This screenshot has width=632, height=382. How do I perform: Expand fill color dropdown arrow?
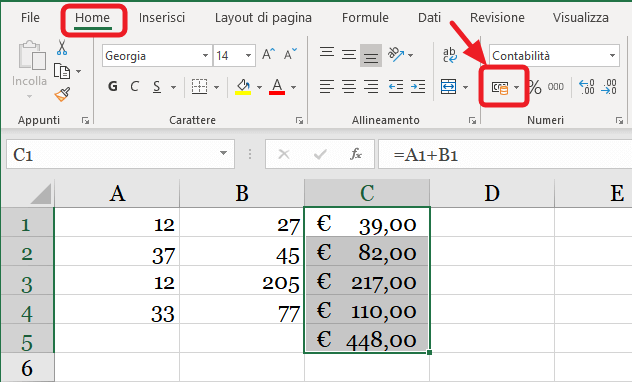click(x=259, y=87)
